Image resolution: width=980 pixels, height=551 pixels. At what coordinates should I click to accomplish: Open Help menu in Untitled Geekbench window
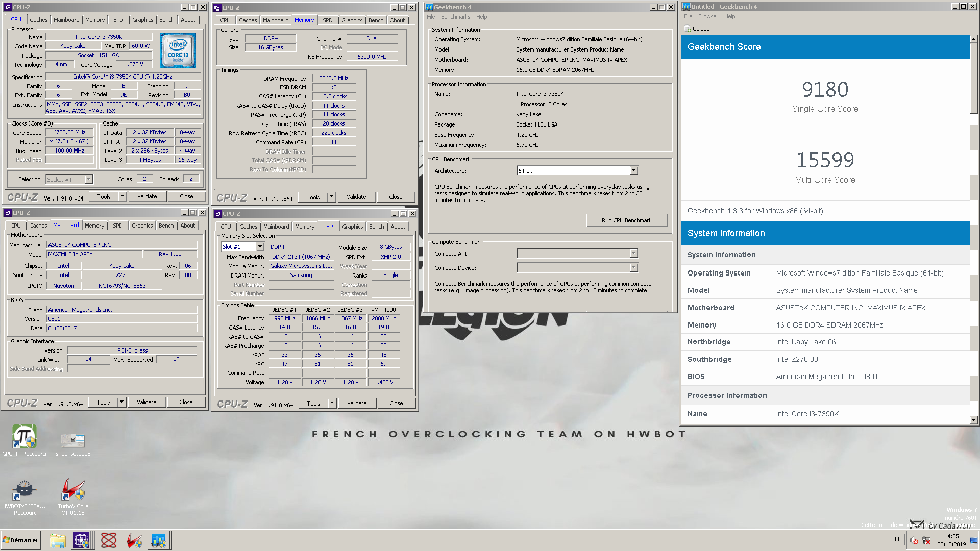730,16
